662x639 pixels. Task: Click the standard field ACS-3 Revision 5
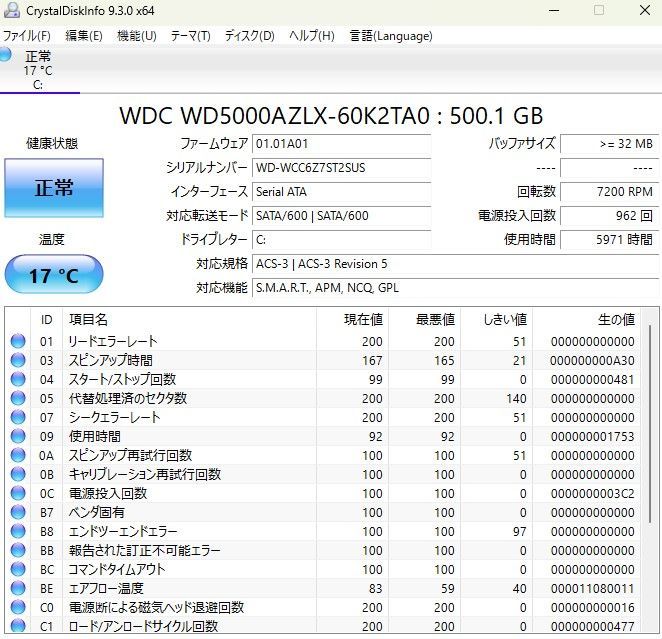456,264
